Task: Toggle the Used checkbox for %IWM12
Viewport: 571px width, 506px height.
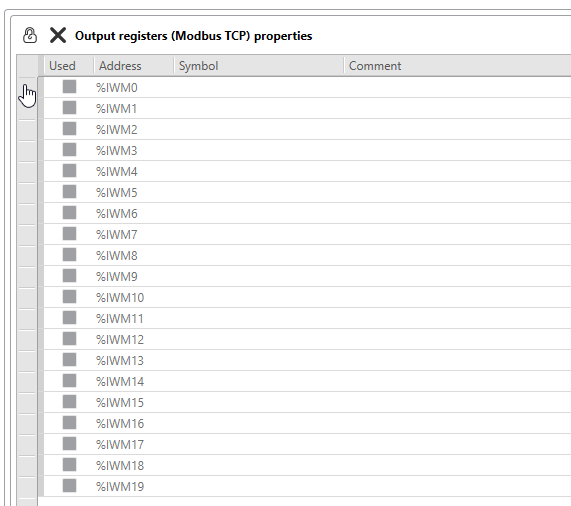Action: [69, 339]
